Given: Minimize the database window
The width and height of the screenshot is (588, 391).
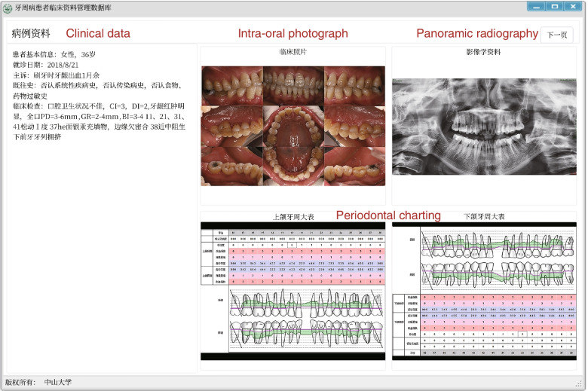Looking at the screenshot, I should pos(537,7).
